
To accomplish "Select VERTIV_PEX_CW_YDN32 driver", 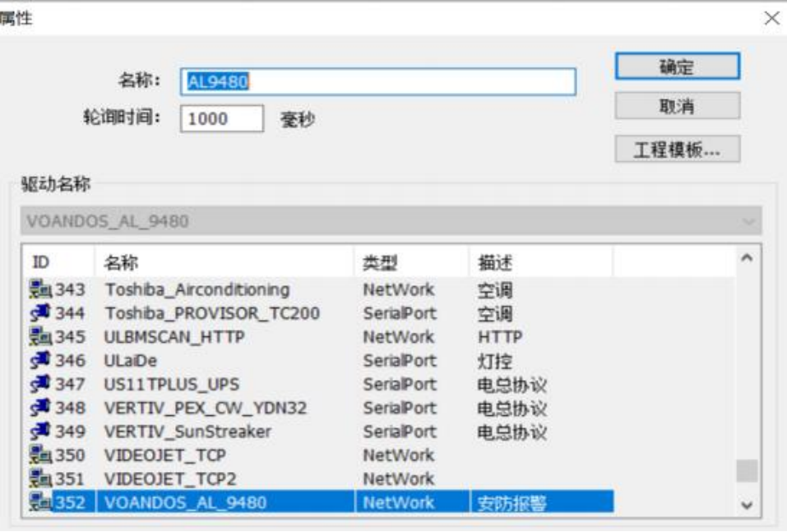I will [206, 408].
